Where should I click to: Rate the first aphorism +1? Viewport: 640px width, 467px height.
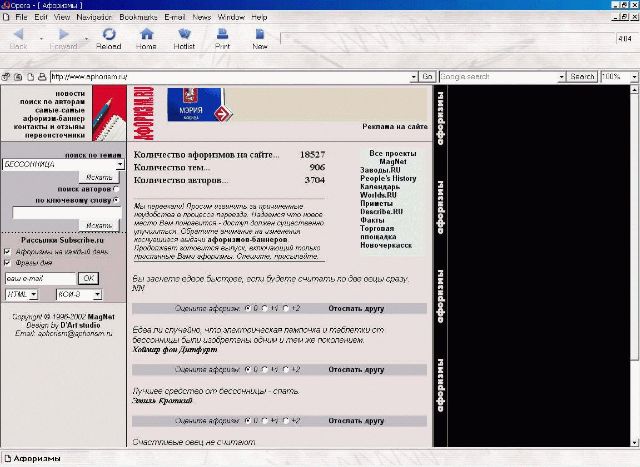(x=265, y=309)
